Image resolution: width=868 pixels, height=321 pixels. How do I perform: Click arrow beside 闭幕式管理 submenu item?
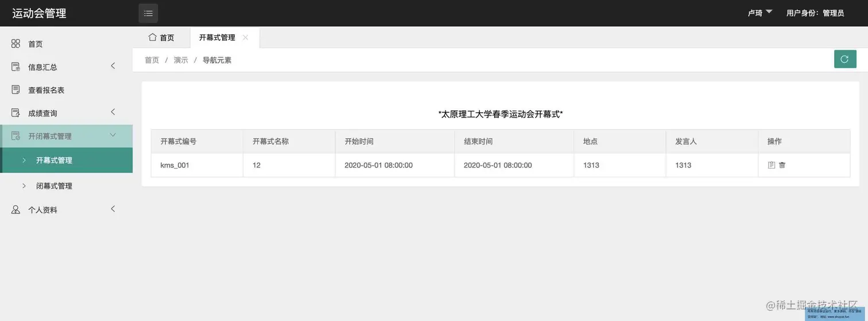click(x=24, y=186)
